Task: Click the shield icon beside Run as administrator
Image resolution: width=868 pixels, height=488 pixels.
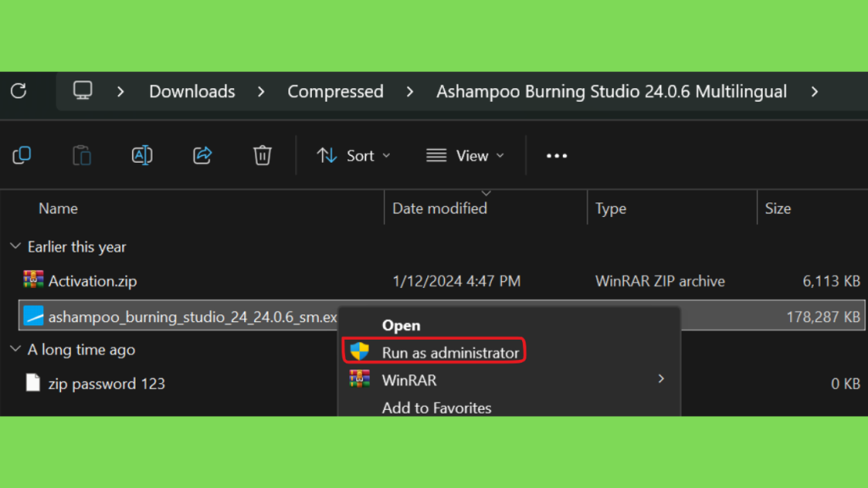Action: (x=359, y=351)
